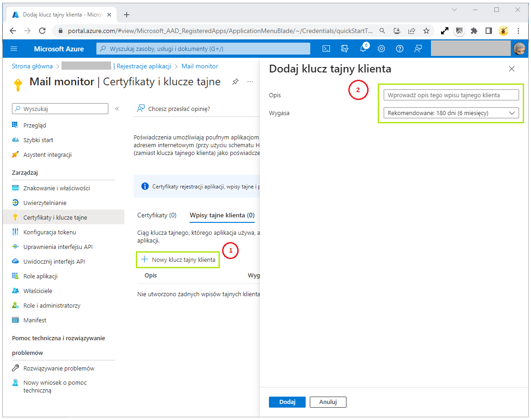The width and height of the screenshot is (531, 420).
Task: Click the Opis description input field
Action: [x=451, y=95]
